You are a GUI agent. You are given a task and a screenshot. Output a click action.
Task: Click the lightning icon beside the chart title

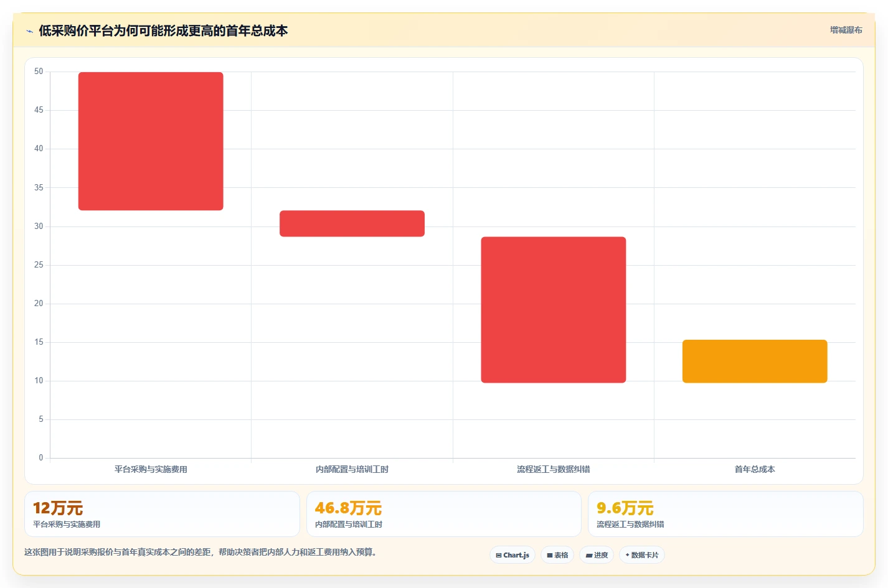[x=29, y=31]
